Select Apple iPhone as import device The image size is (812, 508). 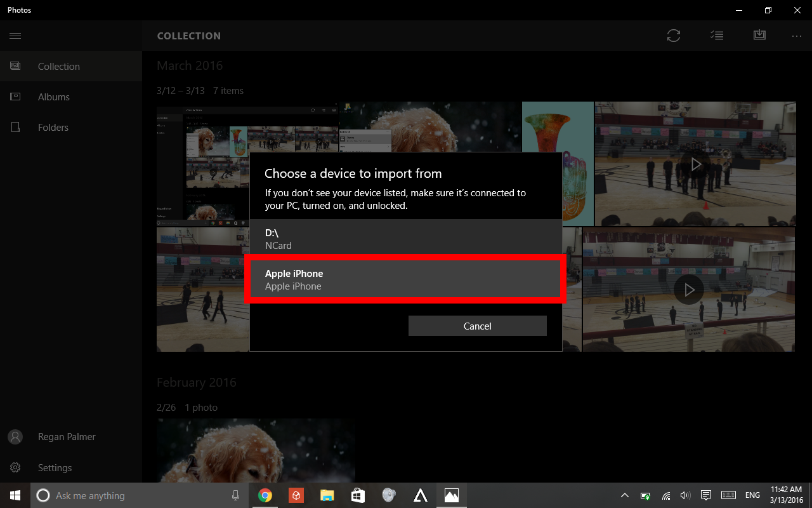tap(406, 279)
